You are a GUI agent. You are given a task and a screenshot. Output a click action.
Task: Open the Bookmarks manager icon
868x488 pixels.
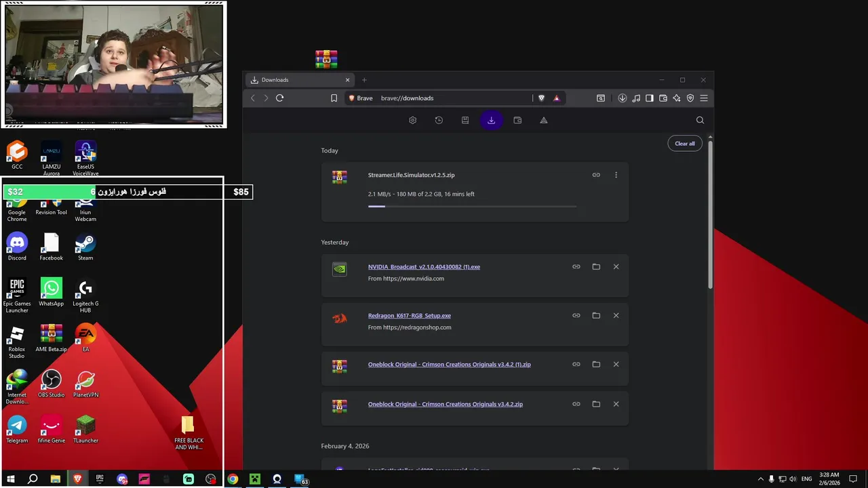click(x=465, y=120)
